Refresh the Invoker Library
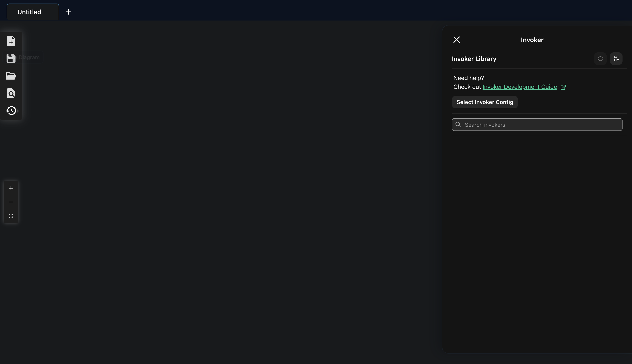The image size is (632, 364). pyautogui.click(x=600, y=59)
